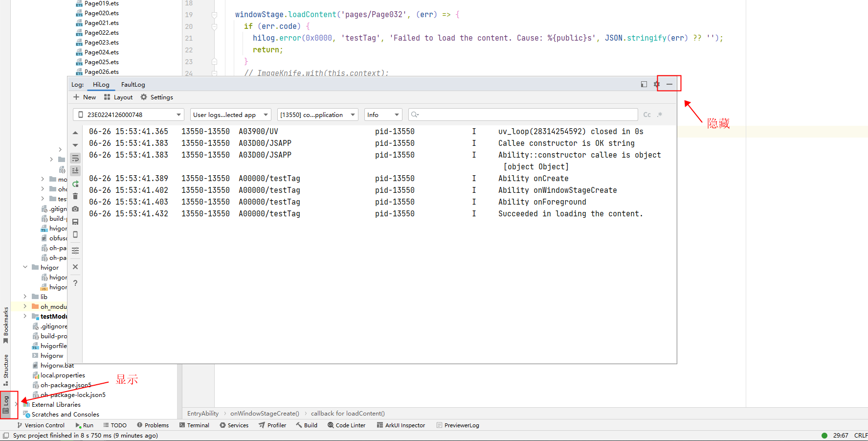Screen dimensions: 868x441
Task: Open Info log level dropdown
Action: click(383, 115)
